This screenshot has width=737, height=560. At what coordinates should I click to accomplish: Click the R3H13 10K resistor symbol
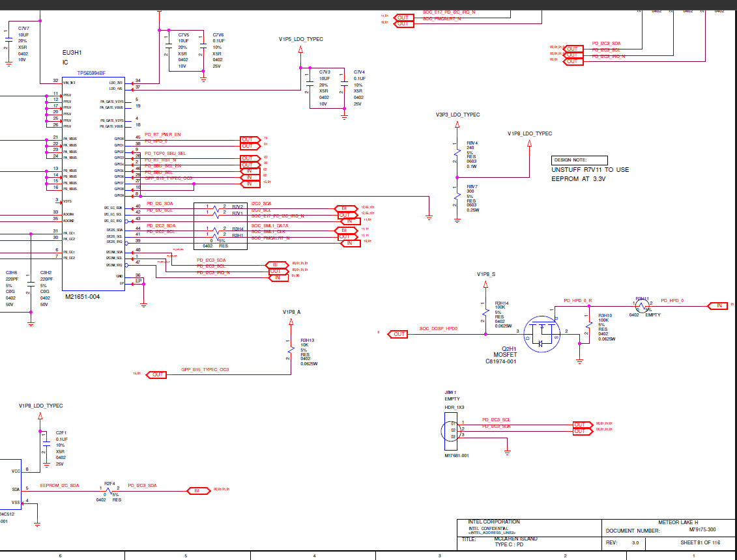(x=291, y=350)
